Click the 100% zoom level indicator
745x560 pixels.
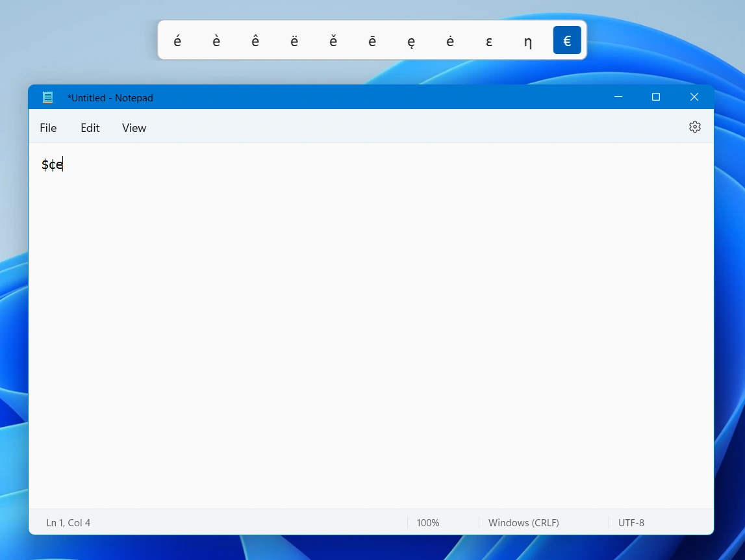427,523
